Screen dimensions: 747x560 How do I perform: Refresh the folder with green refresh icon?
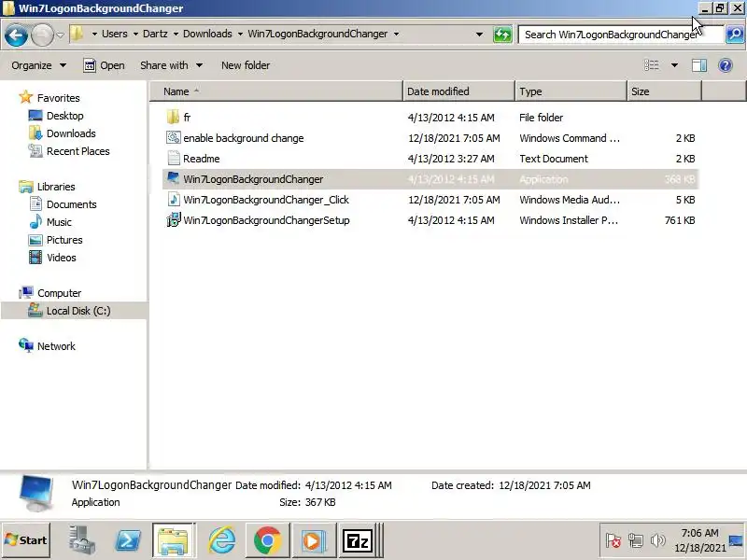(x=502, y=35)
